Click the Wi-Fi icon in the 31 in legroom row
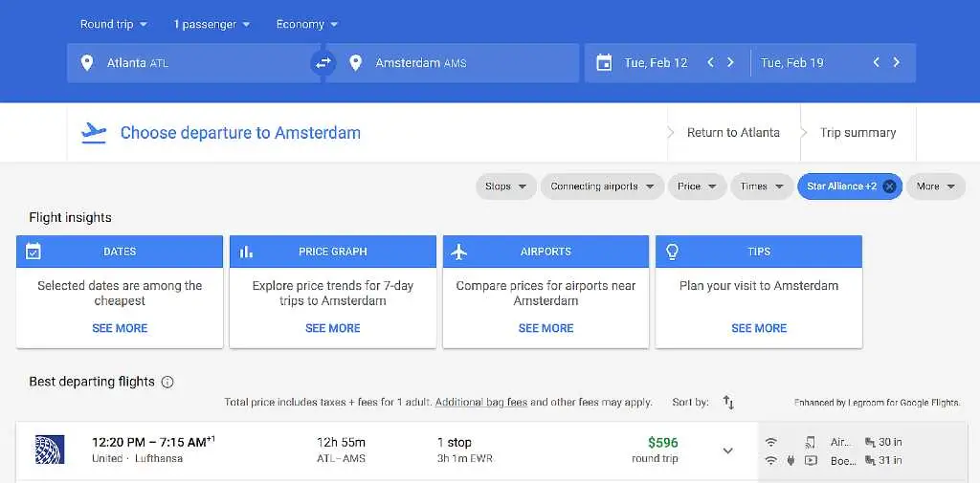The image size is (980, 483). pos(771,460)
